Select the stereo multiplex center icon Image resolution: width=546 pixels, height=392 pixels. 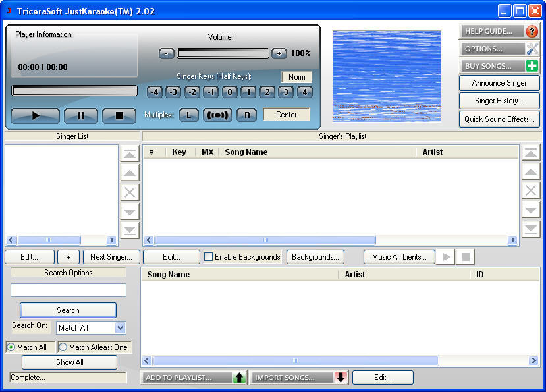(217, 115)
